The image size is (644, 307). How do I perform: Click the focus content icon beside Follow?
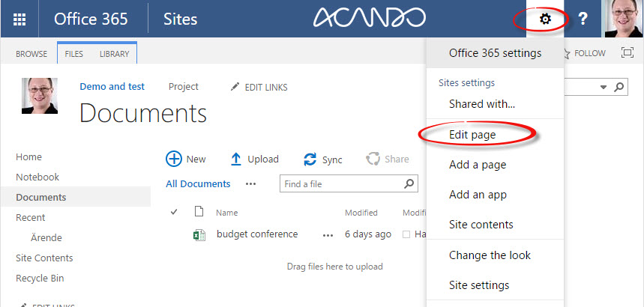pos(628,53)
